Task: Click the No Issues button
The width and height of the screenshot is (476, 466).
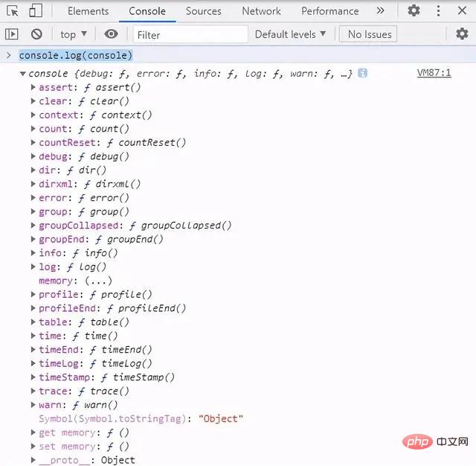Action: (x=368, y=34)
